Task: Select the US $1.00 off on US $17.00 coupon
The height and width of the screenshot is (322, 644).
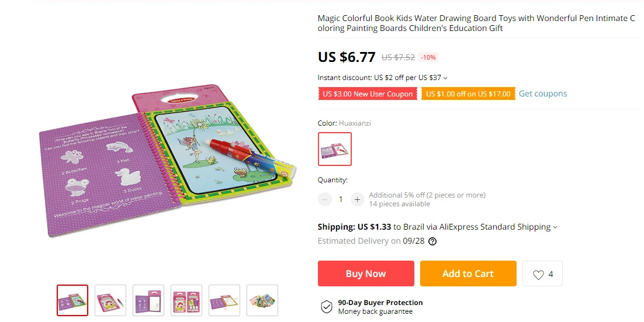Action: pyautogui.click(x=468, y=94)
